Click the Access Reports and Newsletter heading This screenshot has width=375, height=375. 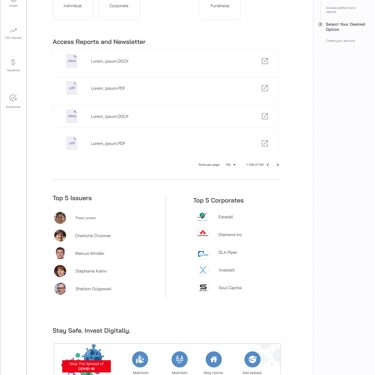click(x=99, y=42)
